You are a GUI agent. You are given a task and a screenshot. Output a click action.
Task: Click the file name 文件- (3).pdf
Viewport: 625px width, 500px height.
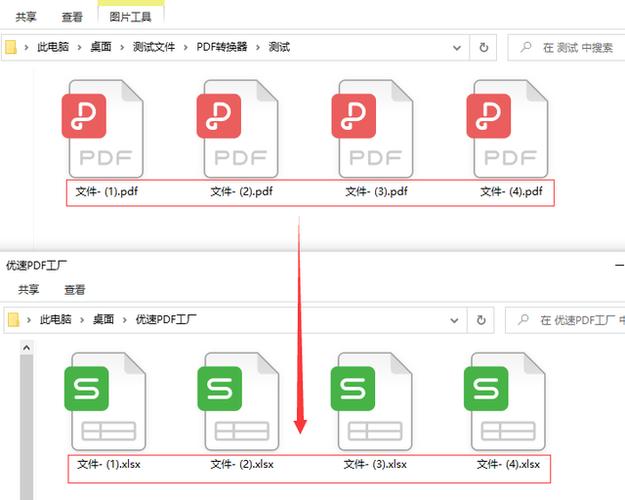(x=376, y=191)
